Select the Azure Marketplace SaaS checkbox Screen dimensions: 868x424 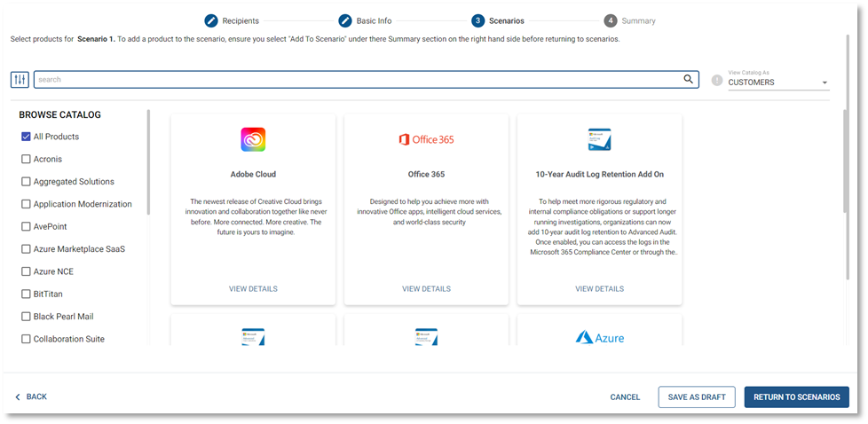[26, 249]
